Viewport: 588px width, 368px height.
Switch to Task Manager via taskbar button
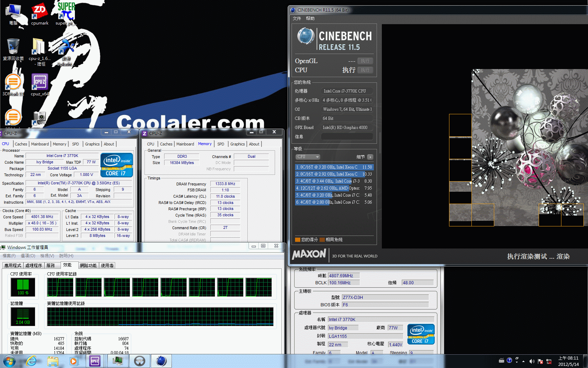coord(118,361)
